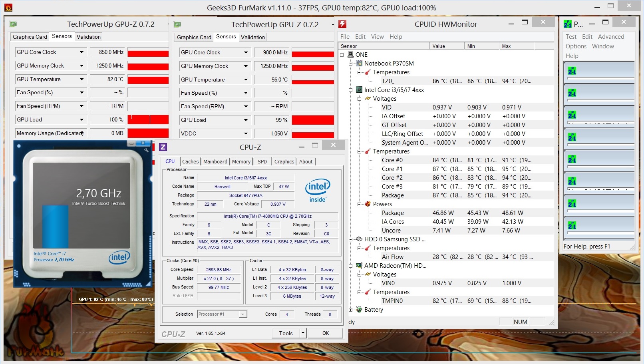
Task: Open the View menu in HWMonitor
Action: tap(378, 37)
